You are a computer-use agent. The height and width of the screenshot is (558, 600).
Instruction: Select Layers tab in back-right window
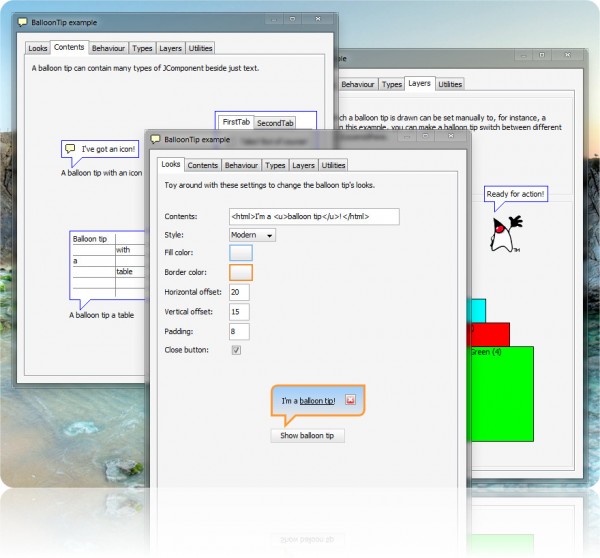pyautogui.click(x=419, y=83)
